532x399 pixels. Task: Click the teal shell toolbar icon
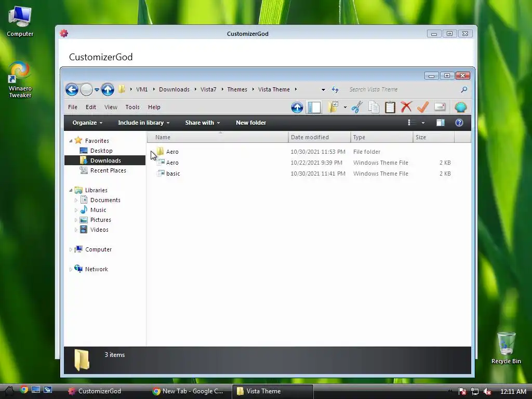coord(460,107)
